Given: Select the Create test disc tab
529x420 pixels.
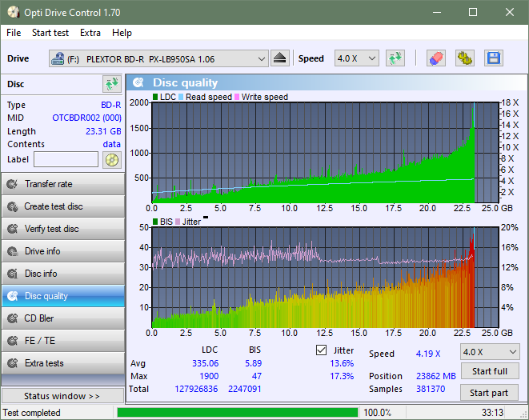Looking at the screenshot, I should [63, 206].
